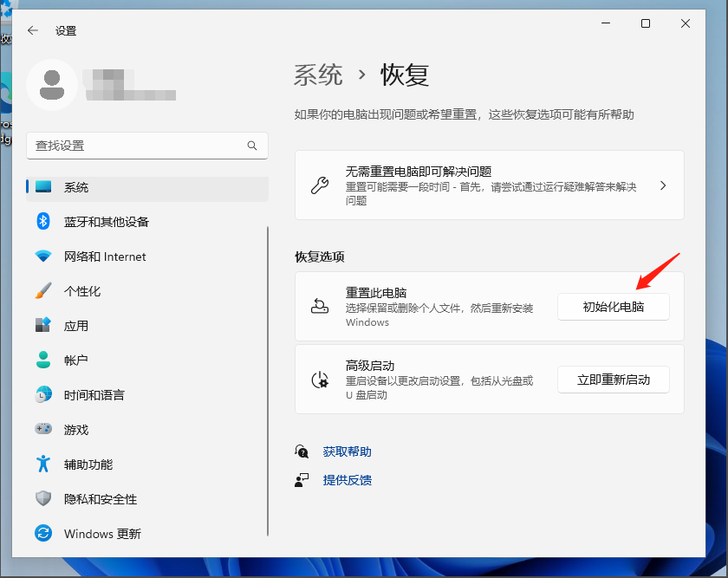Click the 提供反馈 link

pyautogui.click(x=347, y=479)
